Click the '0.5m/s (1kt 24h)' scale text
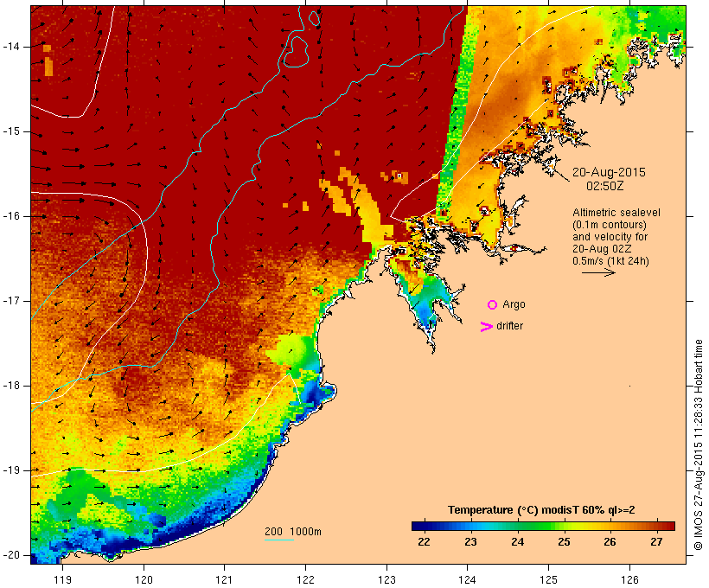The image size is (709, 588). (610, 261)
